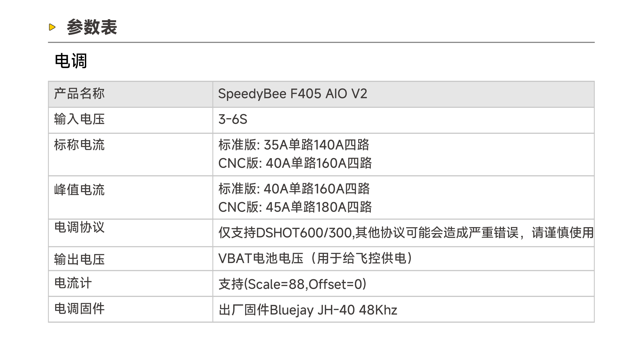Select the VBAT电池电压 output value
Screen dimensions: 638x364
pyautogui.click(x=315, y=258)
